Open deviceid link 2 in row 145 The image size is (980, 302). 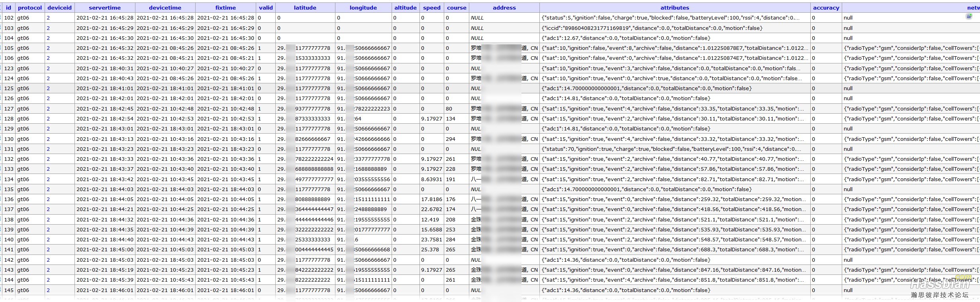[x=48, y=290]
